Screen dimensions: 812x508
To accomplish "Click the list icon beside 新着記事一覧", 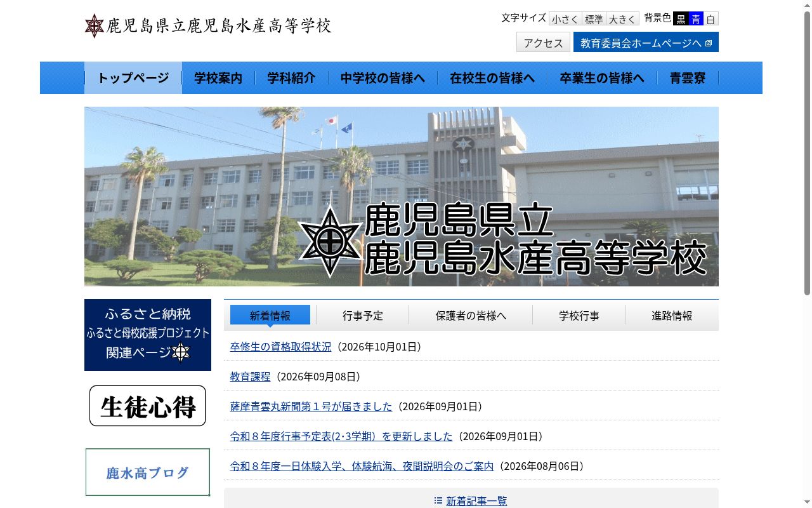I will [438, 501].
